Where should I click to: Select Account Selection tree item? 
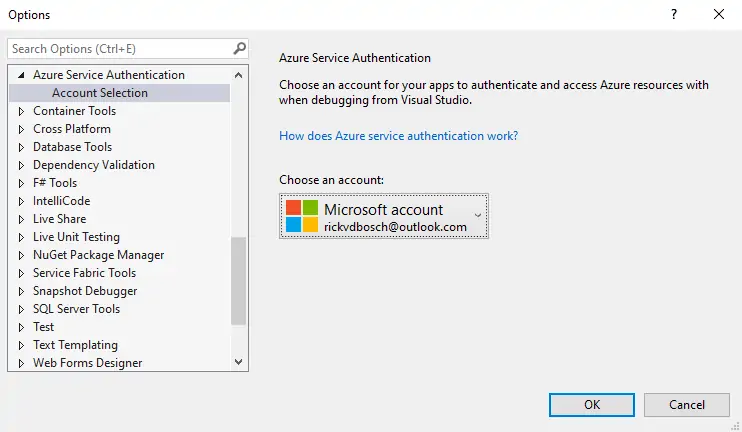119,93
